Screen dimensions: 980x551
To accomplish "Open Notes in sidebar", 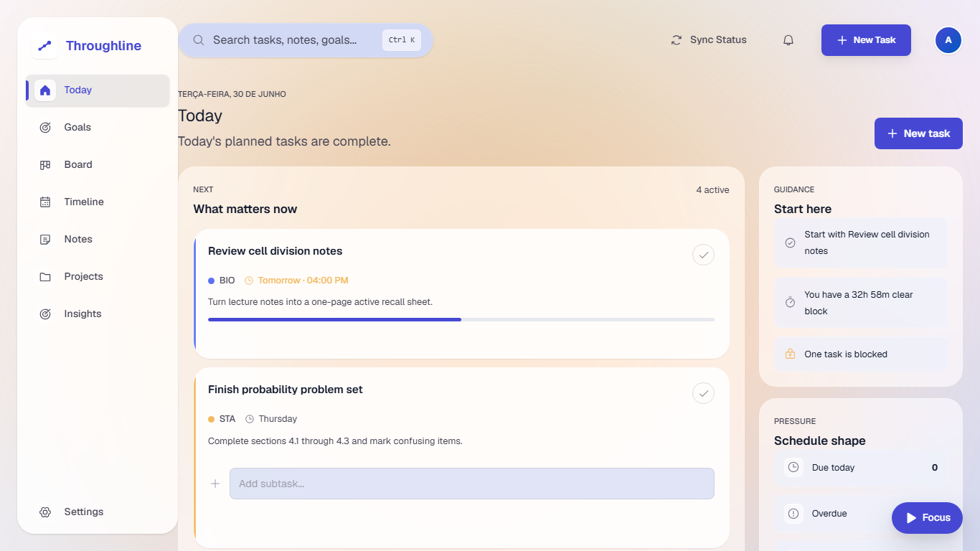I will 98,240.
